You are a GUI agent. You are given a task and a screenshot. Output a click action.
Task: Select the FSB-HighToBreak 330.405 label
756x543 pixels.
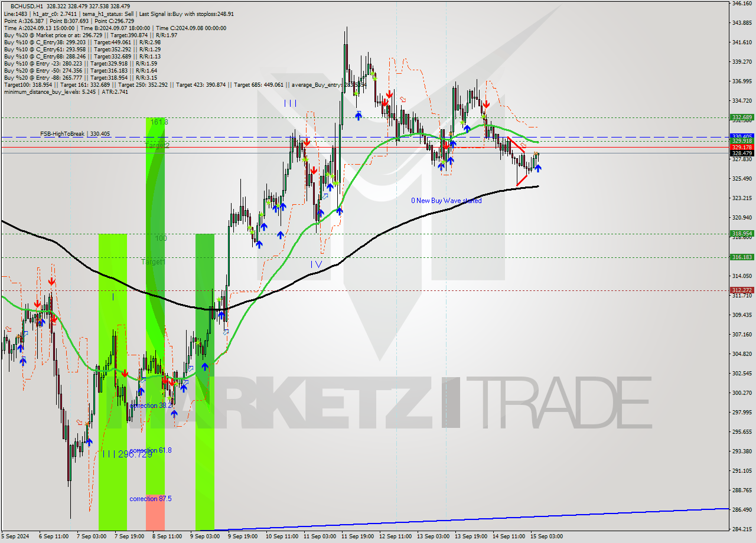tap(75, 134)
